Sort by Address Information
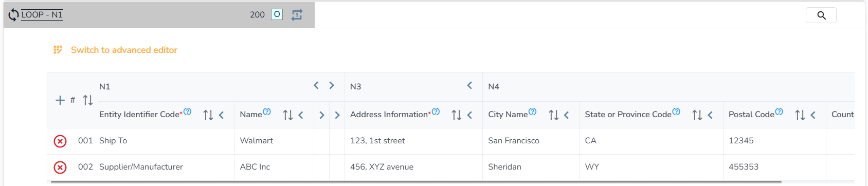The height and width of the screenshot is (186, 868). pyautogui.click(x=456, y=115)
